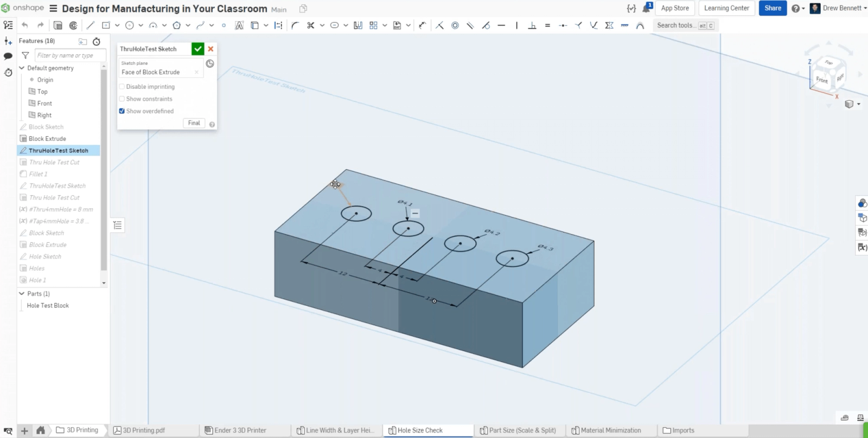The image size is (868, 438).
Task: Select the Trim scissors tool
Action: [310, 25]
